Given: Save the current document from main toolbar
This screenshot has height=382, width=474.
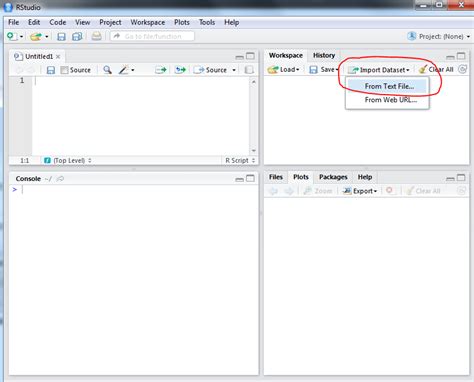Looking at the screenshot, I should pos(61,36).
